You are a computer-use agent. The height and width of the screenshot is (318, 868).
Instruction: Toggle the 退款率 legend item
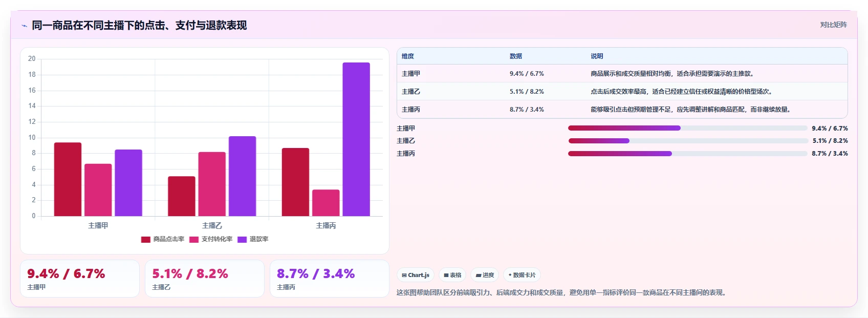pyautogui.click(x=253, y=239)
